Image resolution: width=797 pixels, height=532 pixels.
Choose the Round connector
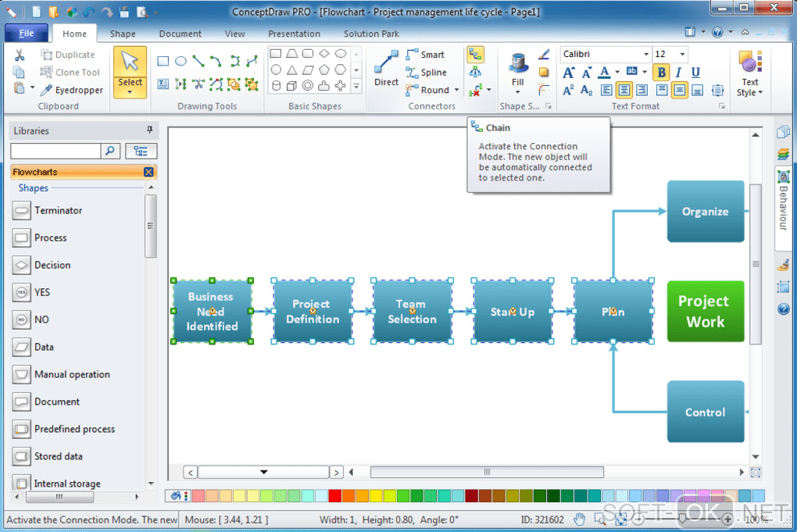[427, 90]
